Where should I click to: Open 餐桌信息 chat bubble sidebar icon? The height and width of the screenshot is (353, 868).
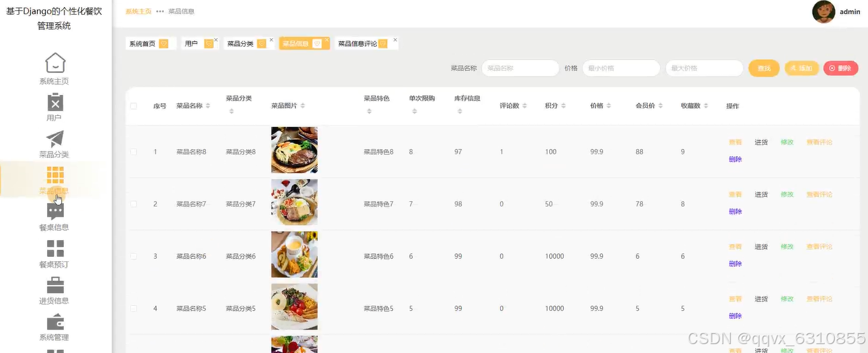pyautogui.click(x=55, y=212)
